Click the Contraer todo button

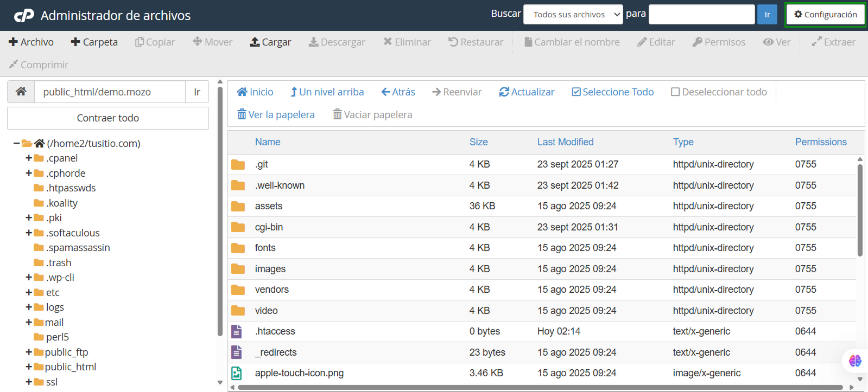pyautogui.click(x=108, y=118)
